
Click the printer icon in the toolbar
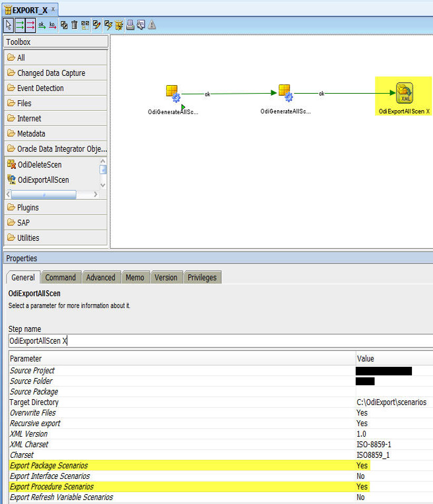tap(130, 25)
